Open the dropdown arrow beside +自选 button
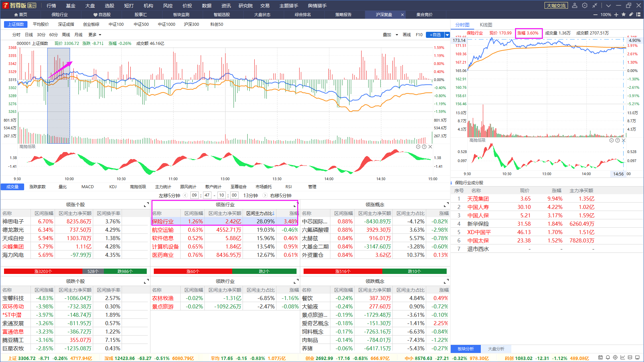Viewport: 644px width, 362px height. [x=447, y=35]
